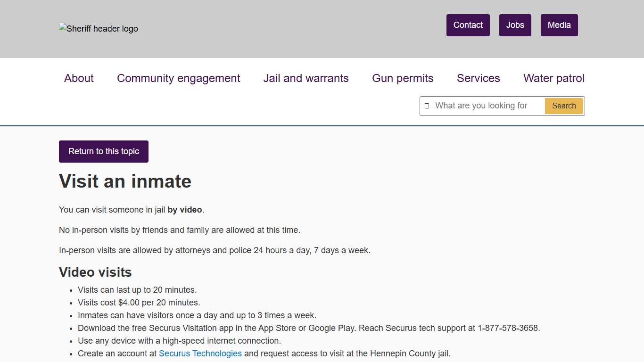Click the Sheriff header logo
This screenshot has width=644, height=362.
coord(99,29)
